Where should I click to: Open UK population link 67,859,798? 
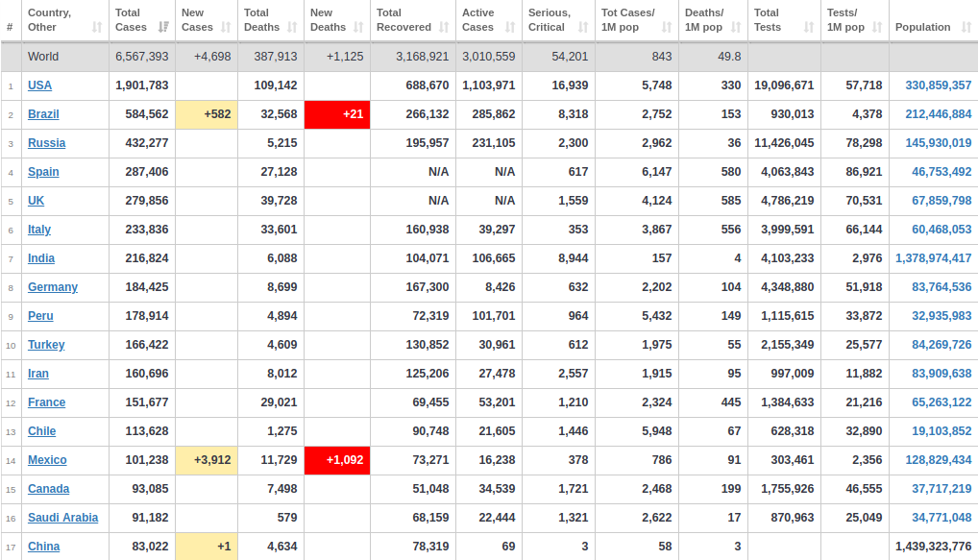(941, 200)
